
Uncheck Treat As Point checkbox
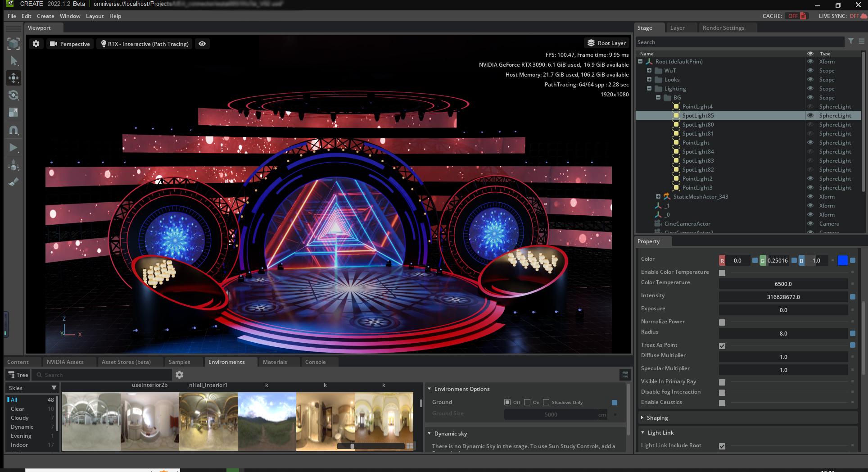(x=722, y=346)
